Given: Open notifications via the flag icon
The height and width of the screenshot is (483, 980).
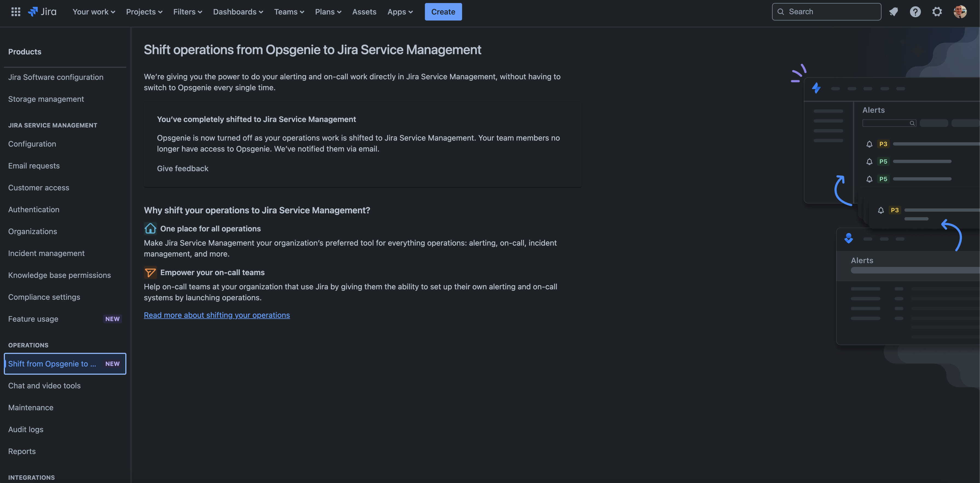Looking at the screenshot, I should click(894, 11).
